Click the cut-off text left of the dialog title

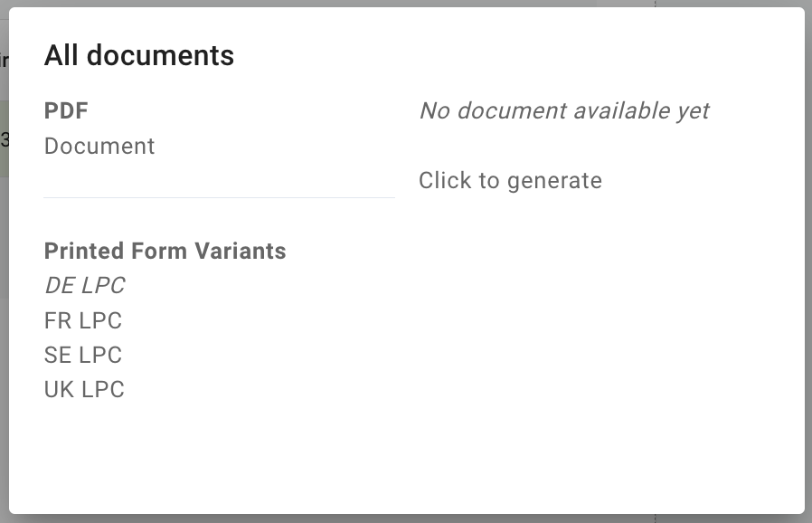(4, 62)
